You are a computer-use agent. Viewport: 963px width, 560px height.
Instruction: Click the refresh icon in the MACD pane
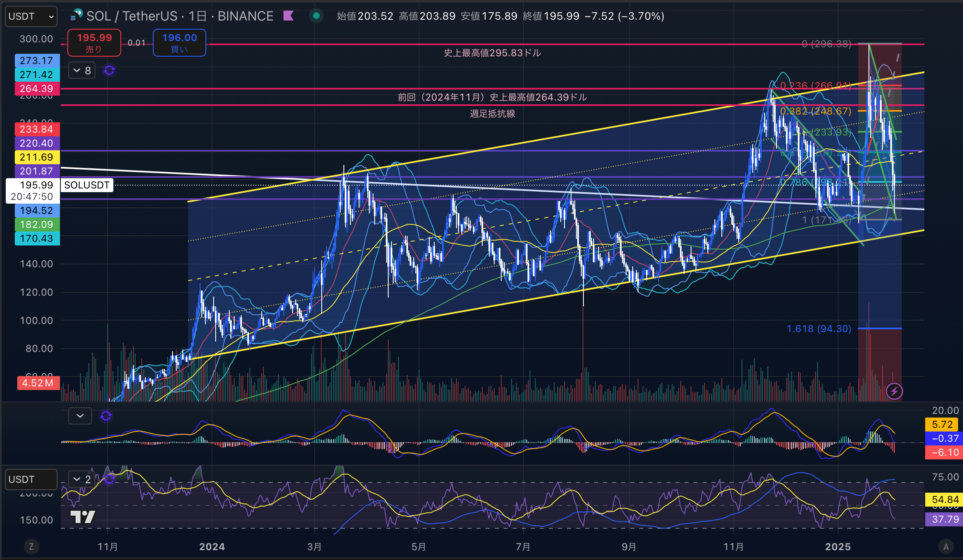106,416
